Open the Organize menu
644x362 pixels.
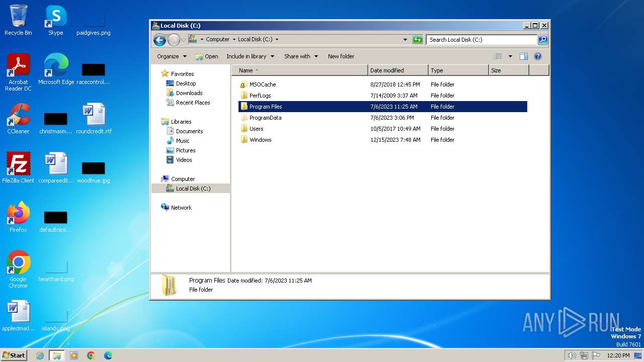(x=172, y=56)
